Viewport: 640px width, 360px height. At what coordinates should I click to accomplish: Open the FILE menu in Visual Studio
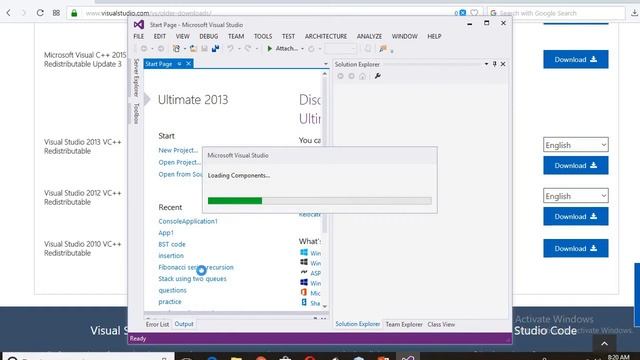tap(139, 36)
